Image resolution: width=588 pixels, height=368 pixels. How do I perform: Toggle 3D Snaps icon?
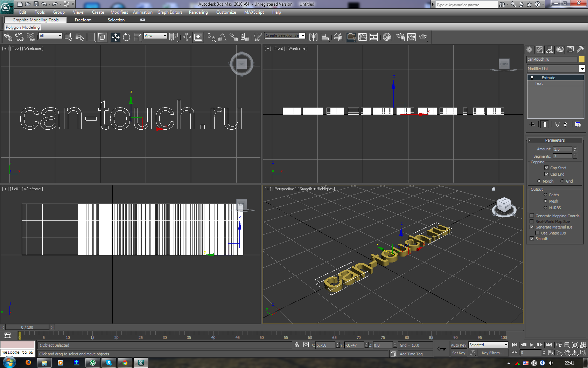tap(211, 37)
